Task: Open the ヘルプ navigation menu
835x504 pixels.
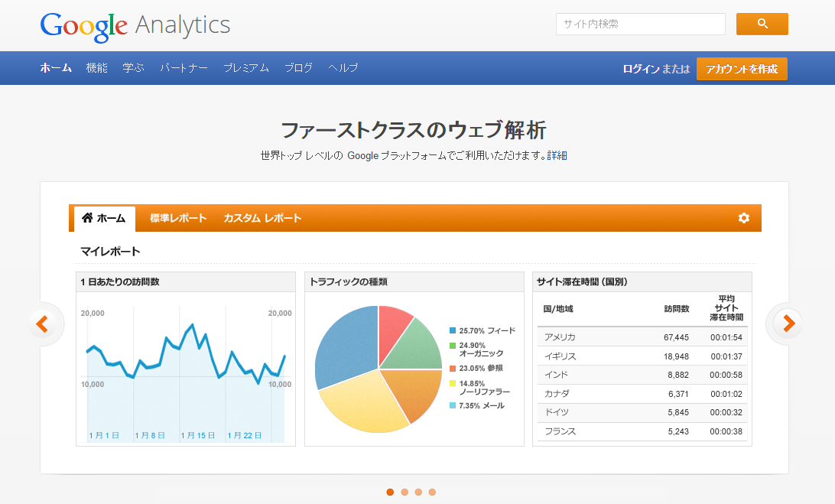Action: [x=342, y=67]
